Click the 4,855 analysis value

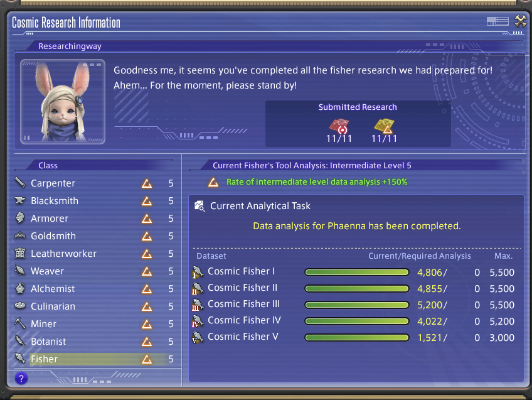coord(430,289)
